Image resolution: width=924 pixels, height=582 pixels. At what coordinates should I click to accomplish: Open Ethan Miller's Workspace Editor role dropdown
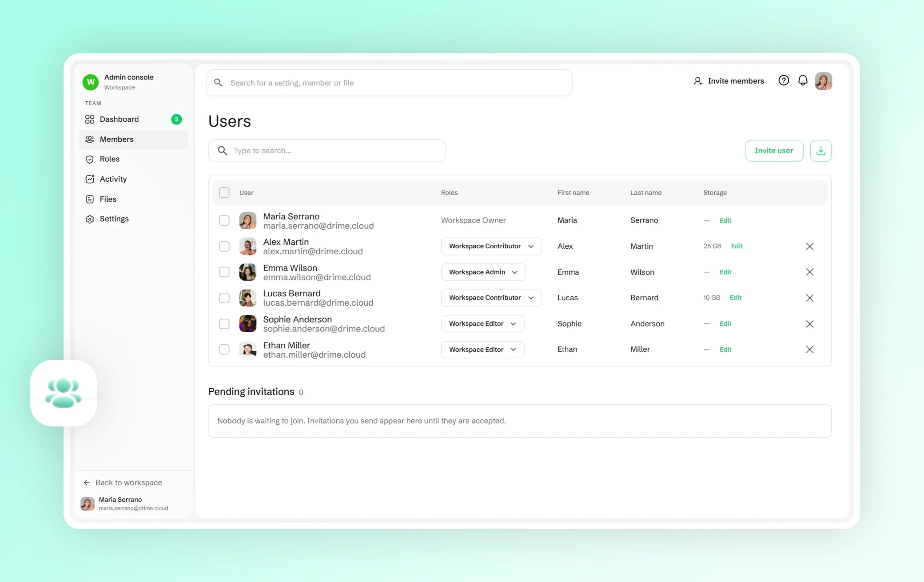click(x=482, y=349)
